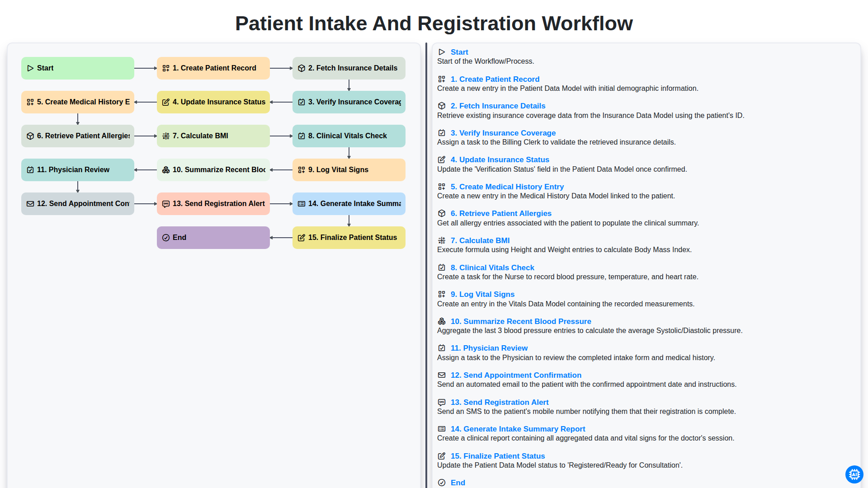The height and width of the screenshot is (488, 868).
Task: Click the grid-plus icon in Create Patient Record node
Action: click(166, 68)
